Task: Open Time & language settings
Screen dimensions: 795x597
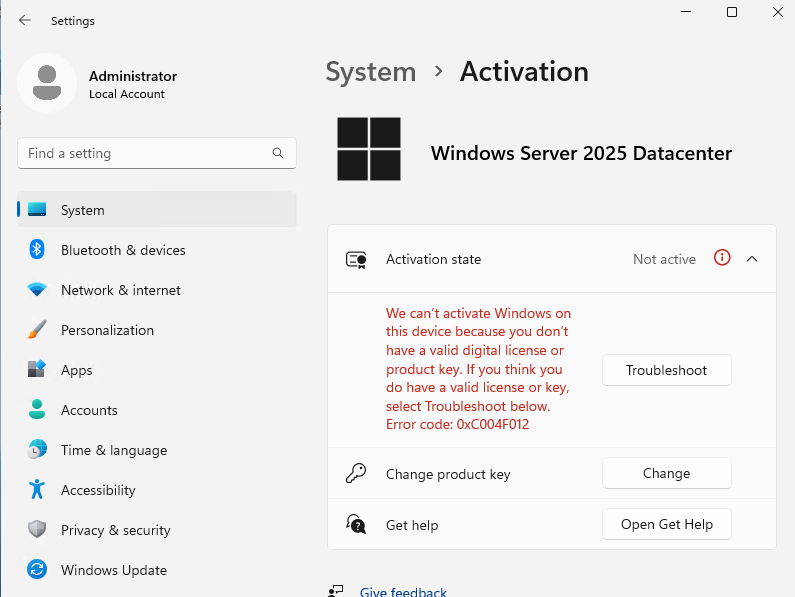Action: click(x=157, y=450)
